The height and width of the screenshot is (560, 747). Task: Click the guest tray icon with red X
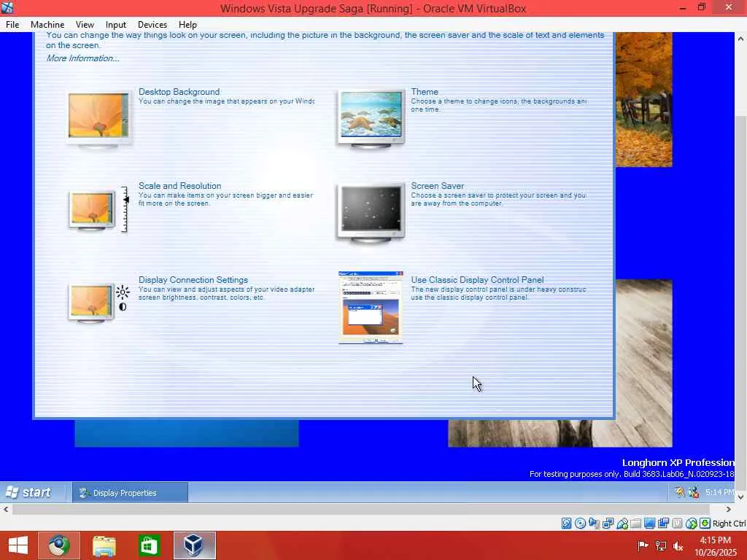pos(693,492)
